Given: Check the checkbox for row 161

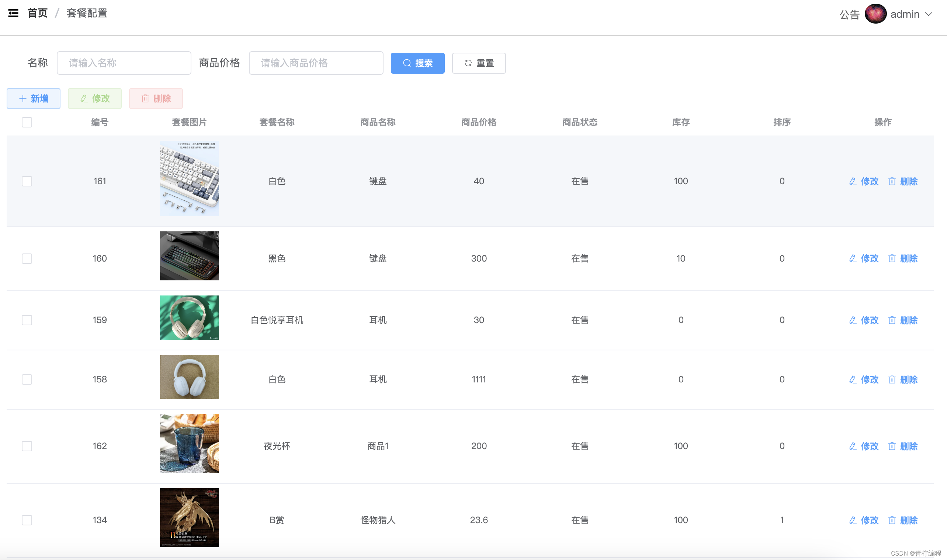Looking at the screenshot, I should 27,182.
